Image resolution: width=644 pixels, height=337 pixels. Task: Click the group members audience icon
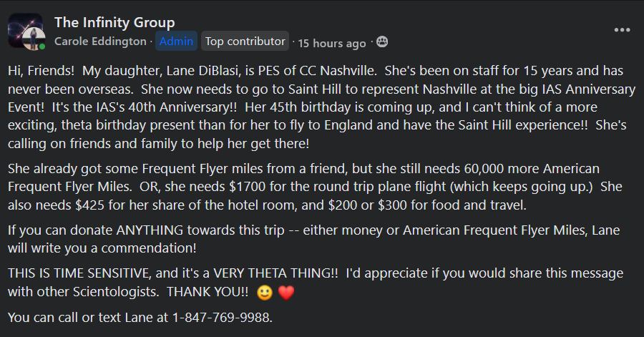tap(383, 42)
